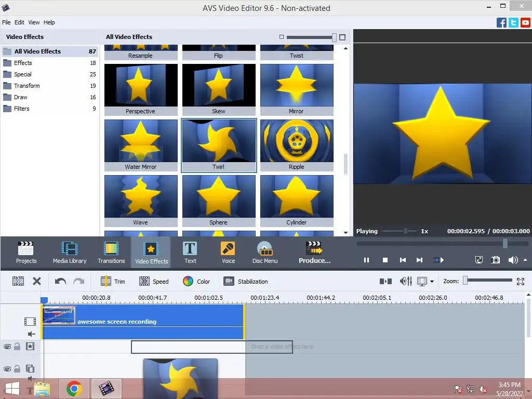Mute the main video track audio
Image resolution: width=532 pixels, height=399 pixels.
31,334
